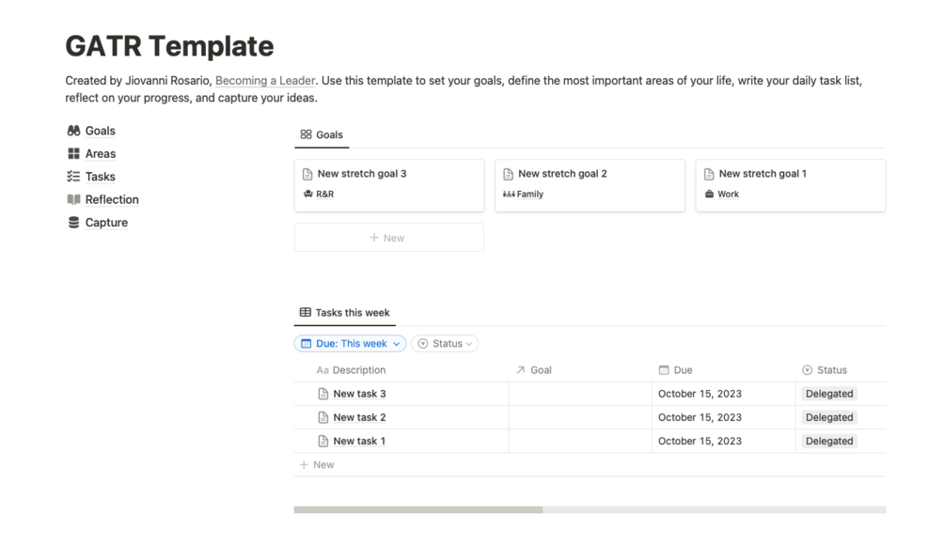945x560 pixels.
Task: Click the page icon beside New task 2
Action: pos(323,417)
